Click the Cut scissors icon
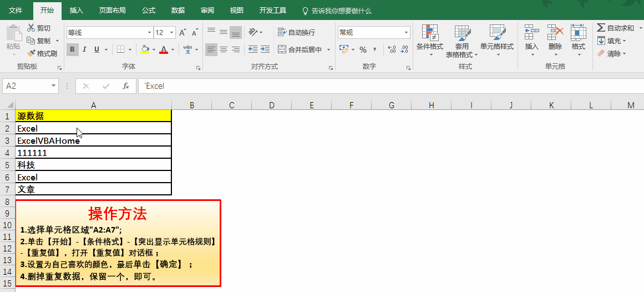The width and height of the screenshot is (644, 292). click(31, 28)
